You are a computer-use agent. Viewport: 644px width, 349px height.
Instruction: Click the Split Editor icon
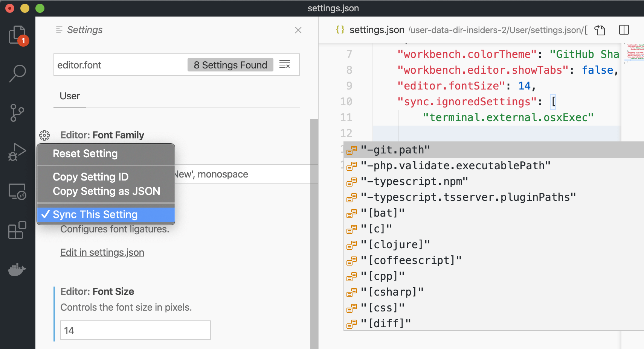coord(624,30)
